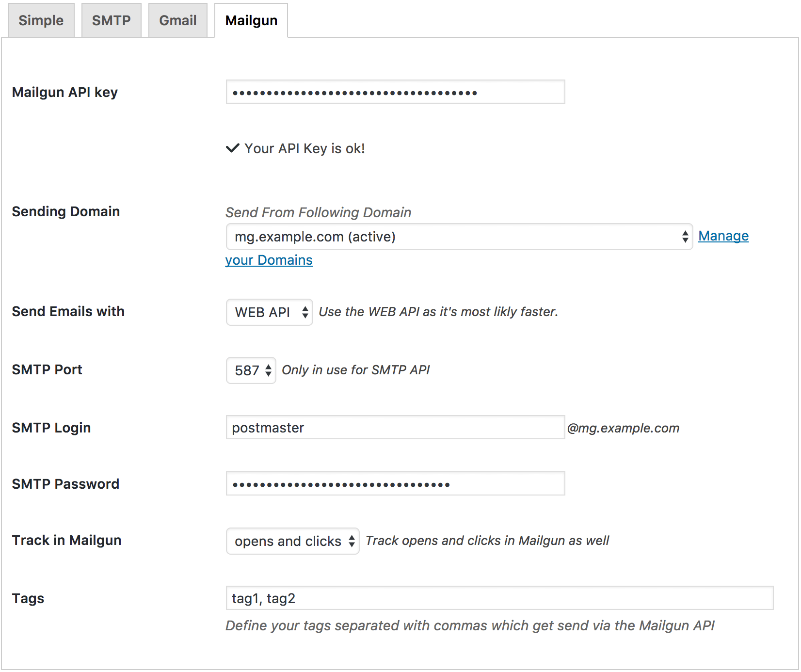Select the Gmail tab
The width and height of the screenshot is (801, 672).
178,20
